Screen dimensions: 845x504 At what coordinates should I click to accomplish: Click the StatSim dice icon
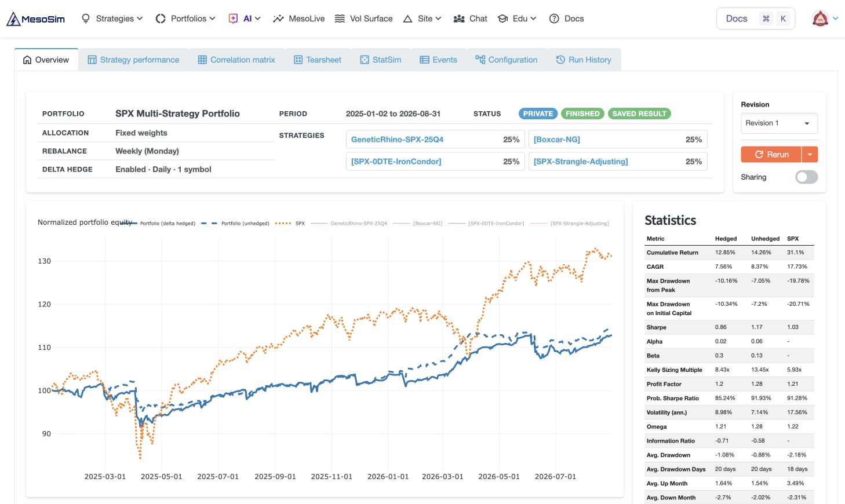point(365,60)
